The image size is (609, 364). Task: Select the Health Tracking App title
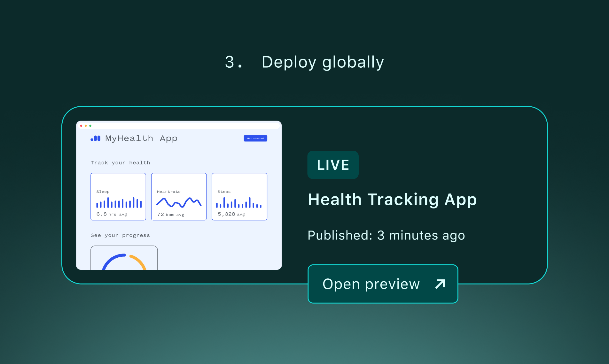392,199
